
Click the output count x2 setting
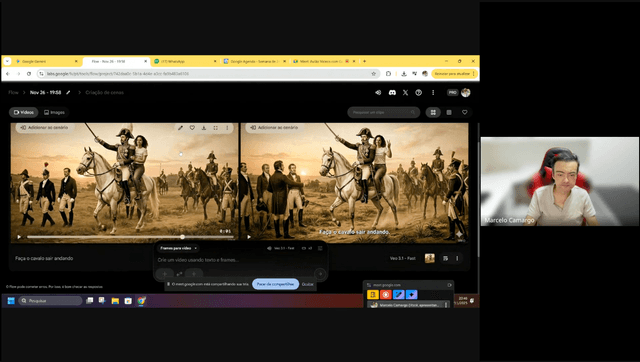(307, 248)
